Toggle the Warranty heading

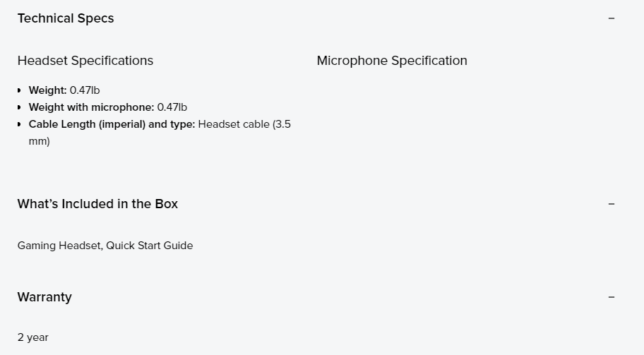pos(44,297)
